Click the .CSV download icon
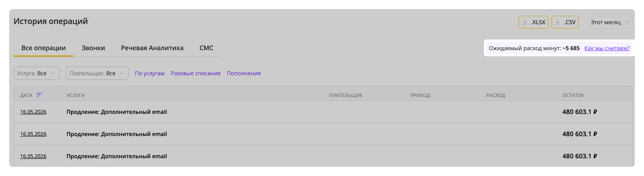 [558, 22]
